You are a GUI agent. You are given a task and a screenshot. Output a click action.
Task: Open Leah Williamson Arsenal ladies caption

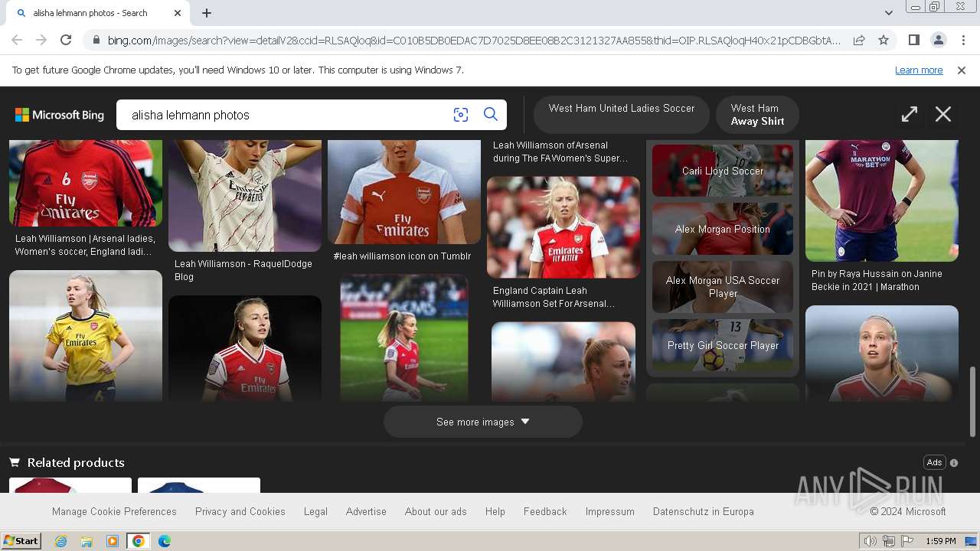tap(85, 245)
